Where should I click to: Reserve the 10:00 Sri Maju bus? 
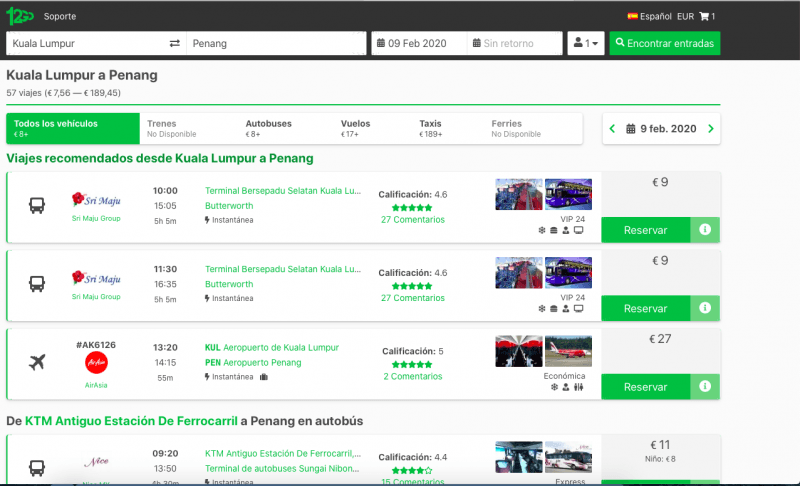(646, 230)
